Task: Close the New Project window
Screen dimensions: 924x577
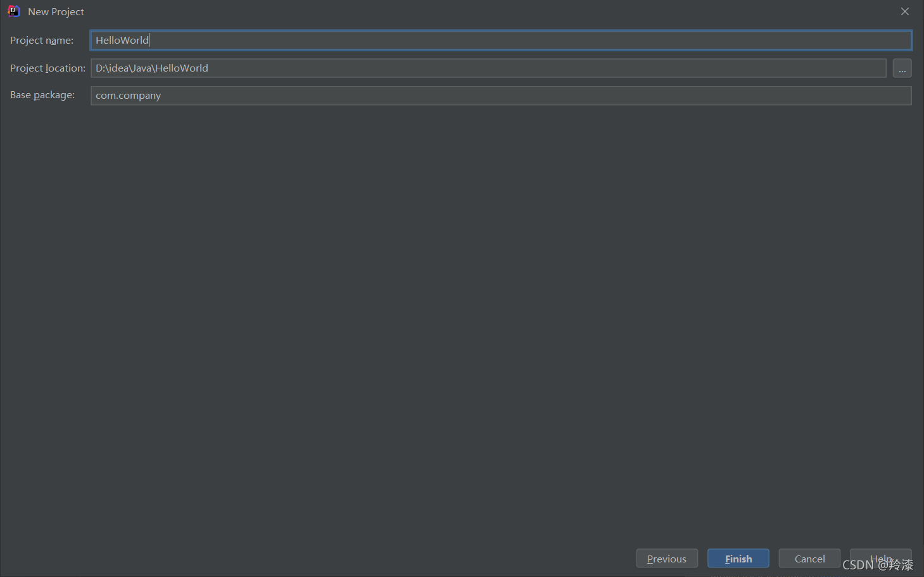Action: tap(905, 11)
